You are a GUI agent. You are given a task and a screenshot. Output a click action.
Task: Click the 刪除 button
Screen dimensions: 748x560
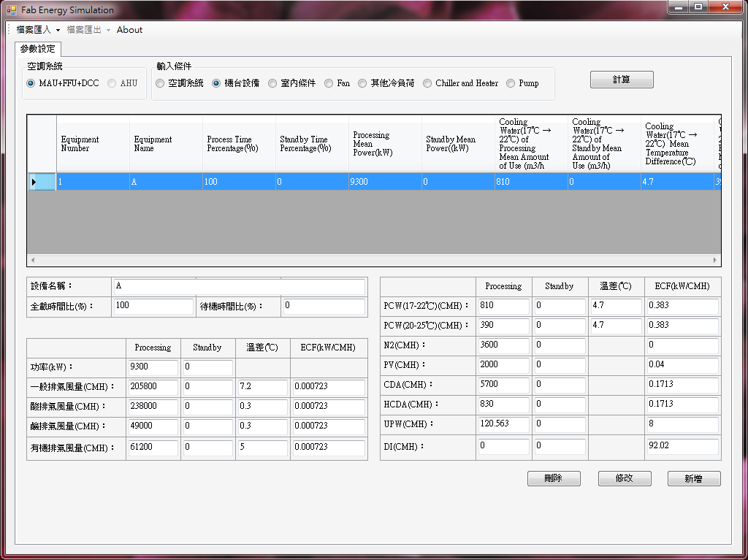click(554, 478)
